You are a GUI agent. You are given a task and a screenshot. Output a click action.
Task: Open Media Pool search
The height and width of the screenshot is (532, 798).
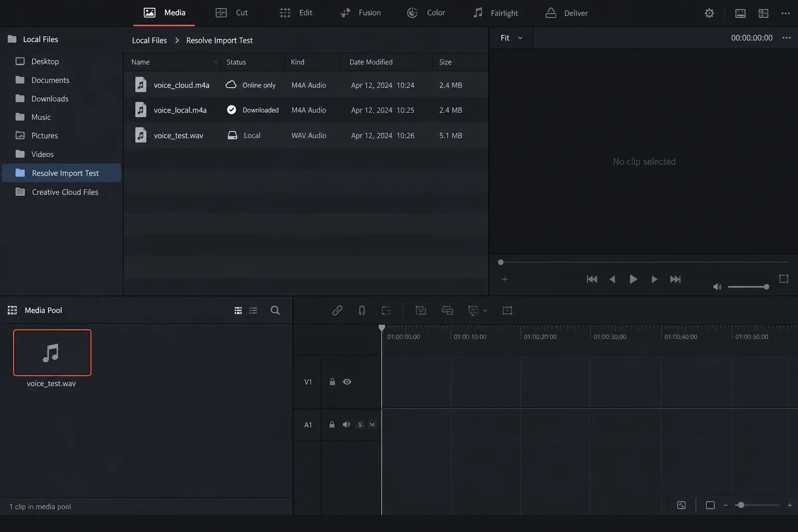tap(275, 310)
